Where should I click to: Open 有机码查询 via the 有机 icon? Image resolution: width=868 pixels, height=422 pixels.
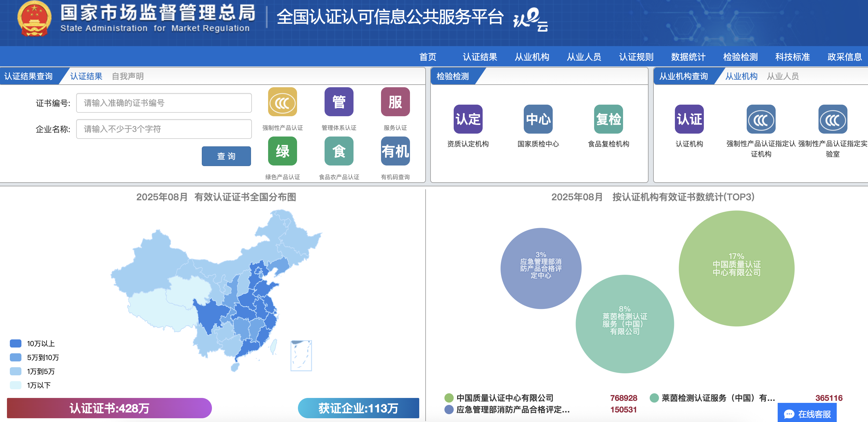click(395, 152)
